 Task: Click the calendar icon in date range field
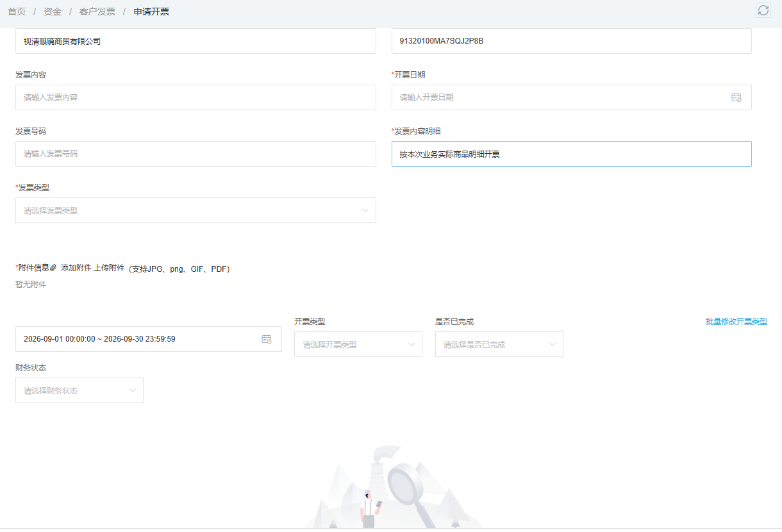pos(267,339)
